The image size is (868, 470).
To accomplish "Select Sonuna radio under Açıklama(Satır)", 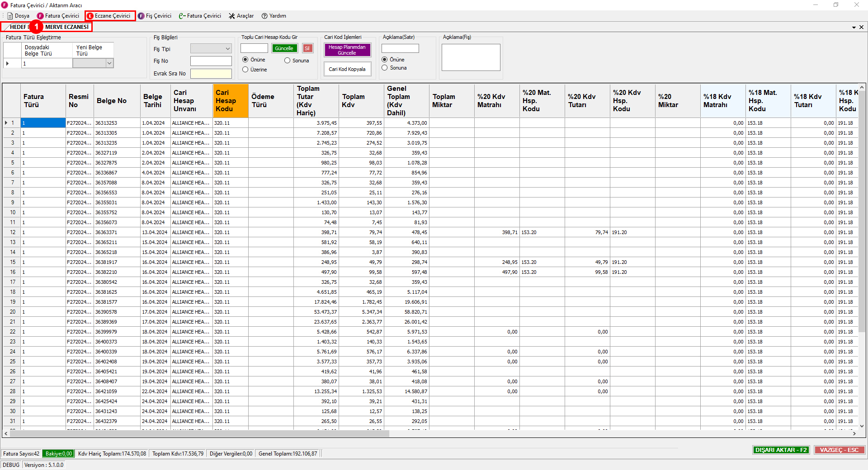I will pos(384,68).
